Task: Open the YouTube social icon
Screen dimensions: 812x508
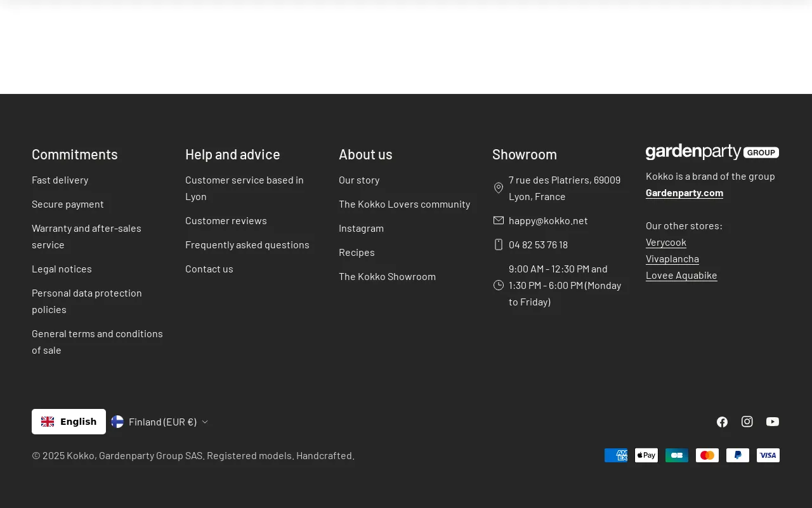Action: (773, 422)
